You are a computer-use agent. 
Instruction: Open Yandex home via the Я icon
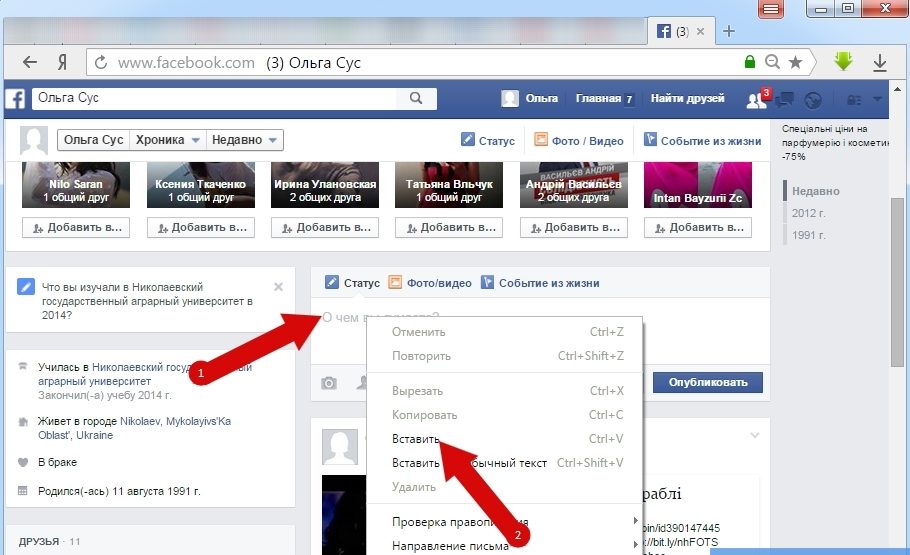pyautogui.click(x=62, y=62)
